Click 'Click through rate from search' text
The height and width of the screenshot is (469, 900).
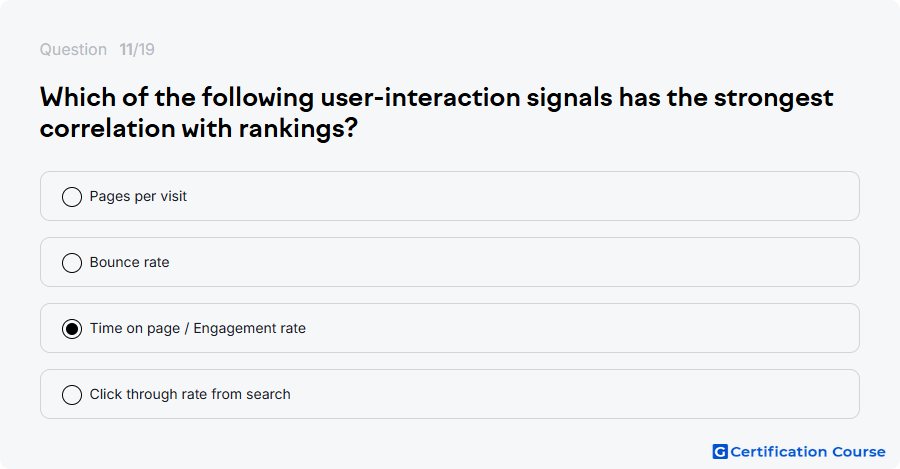pyautogui.click(x=190, y=394)
